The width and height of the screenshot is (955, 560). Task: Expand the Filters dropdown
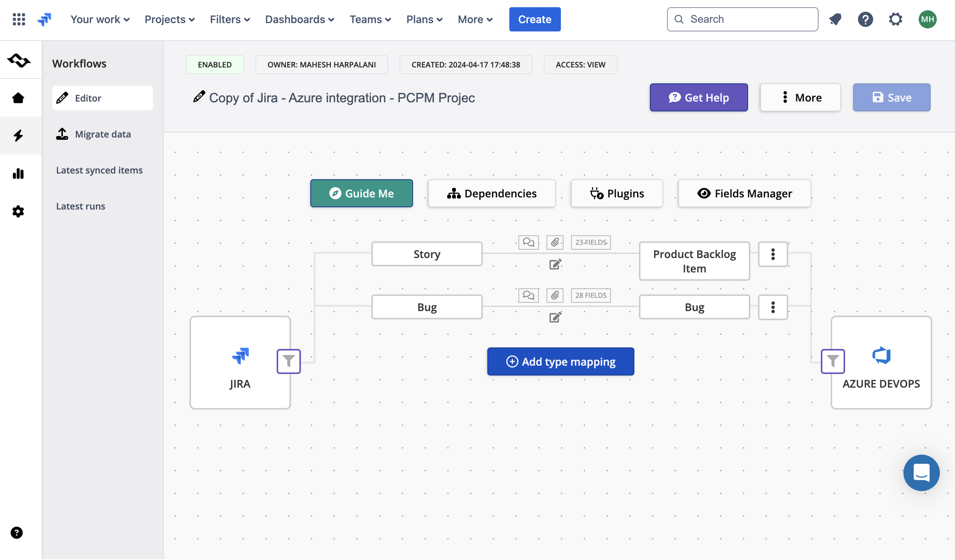(230, 19)
